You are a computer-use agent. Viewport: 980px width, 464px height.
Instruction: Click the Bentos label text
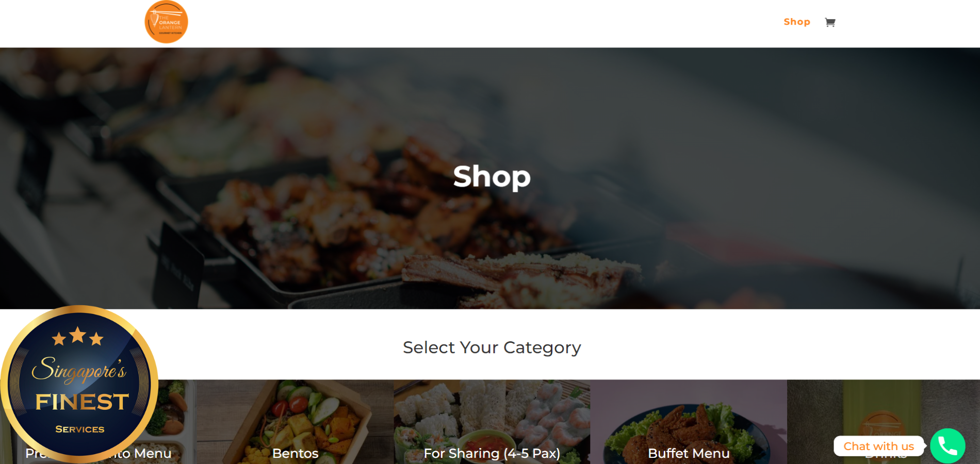tap(295, 453)
